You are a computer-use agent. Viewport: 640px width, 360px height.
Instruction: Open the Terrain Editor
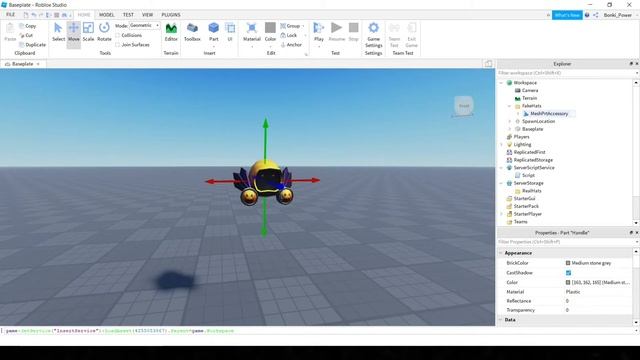171,32
